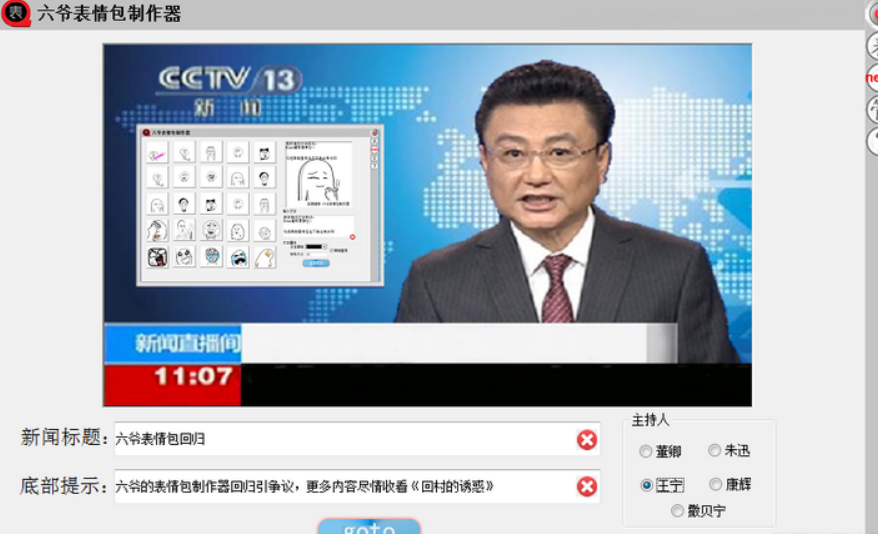Click the 主持人 group label
The height and width of the screenshot is (534, 878).
pyautogui.click(x=650, y=420)
